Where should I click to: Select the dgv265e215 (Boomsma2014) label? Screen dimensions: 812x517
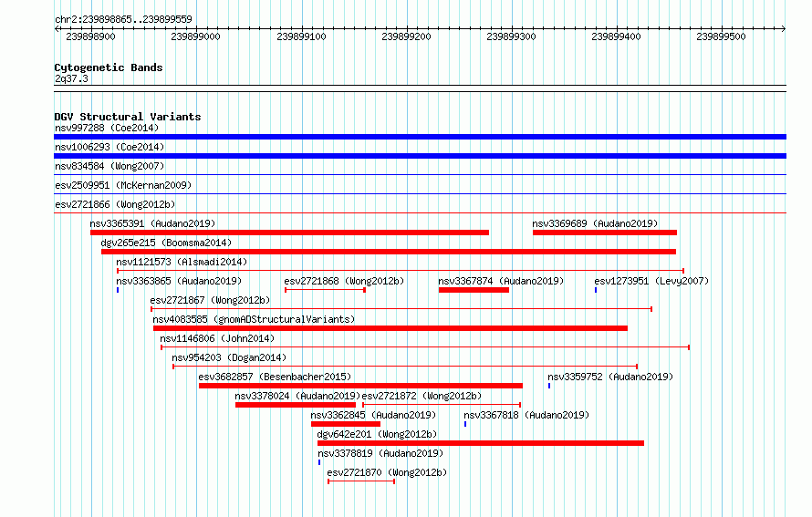point(166,243)
